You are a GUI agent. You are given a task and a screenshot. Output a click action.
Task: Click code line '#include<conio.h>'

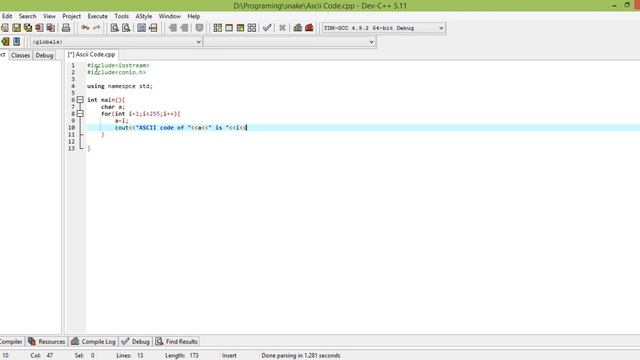click(116, 72)
